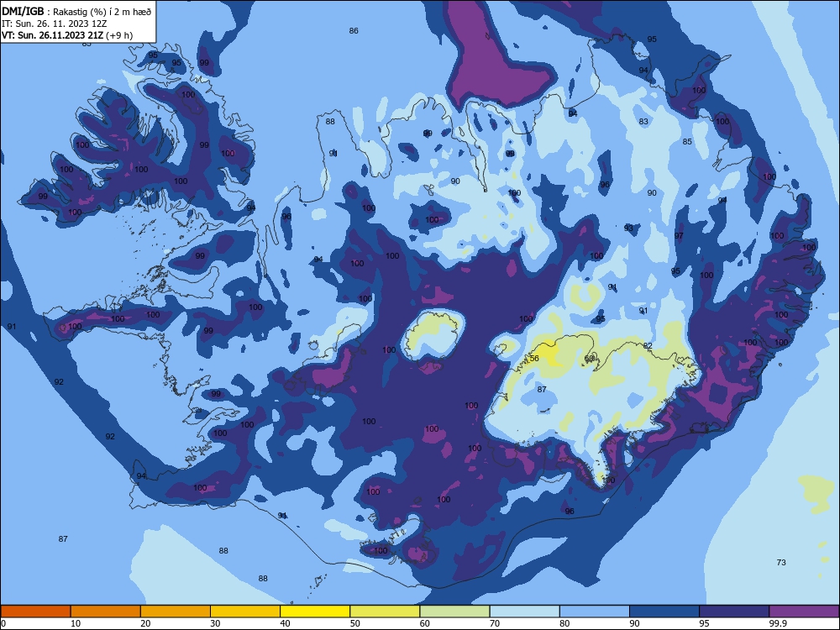The image size is (840, 630).
Task: Select the 50–60% pale yellow legend swatch
Action: [385, 612]
